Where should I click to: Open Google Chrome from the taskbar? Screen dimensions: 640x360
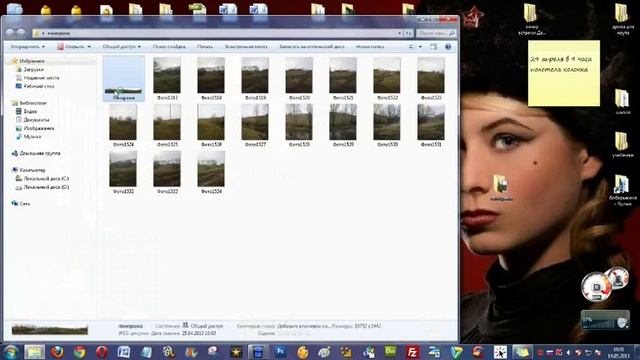[x=80, y=352]
